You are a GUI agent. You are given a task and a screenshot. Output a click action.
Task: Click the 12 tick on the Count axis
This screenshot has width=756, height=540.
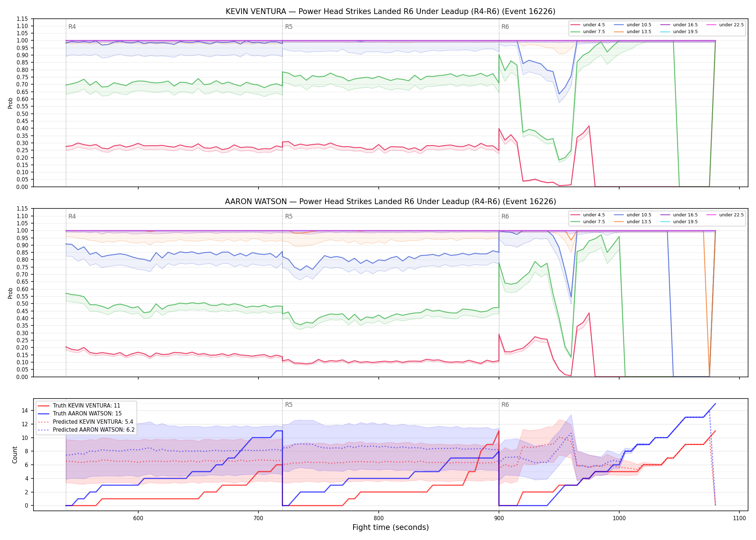[25, 424]
